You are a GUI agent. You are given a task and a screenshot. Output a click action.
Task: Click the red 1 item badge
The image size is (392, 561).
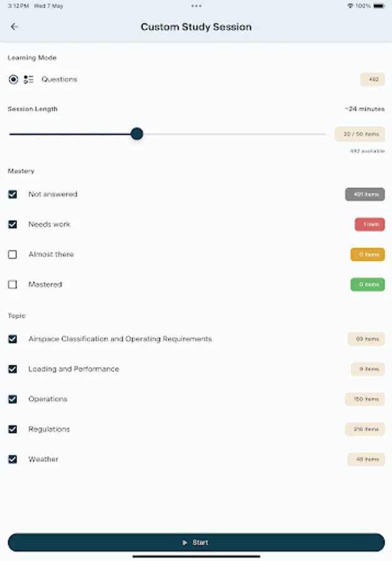tap(370, 224)
